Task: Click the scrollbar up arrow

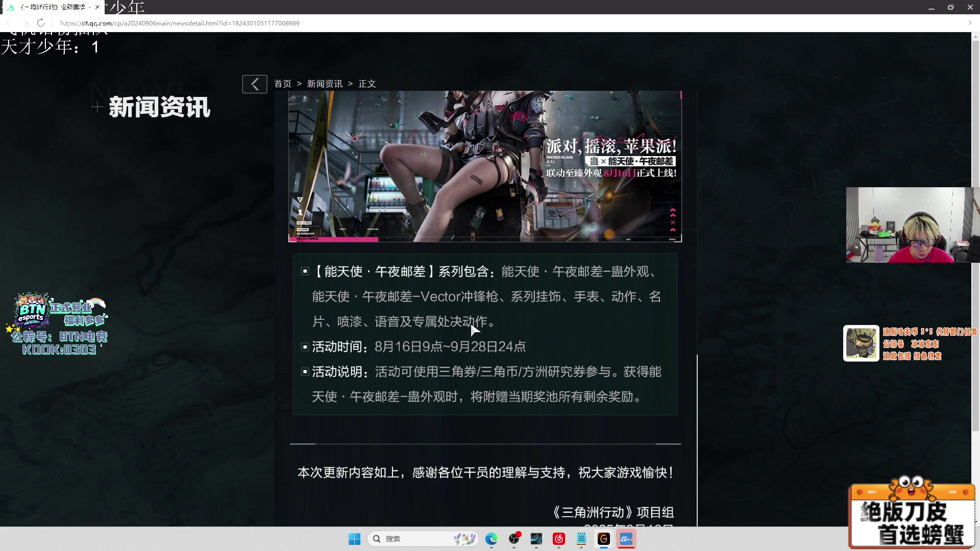Action: [x=975, y=37]
